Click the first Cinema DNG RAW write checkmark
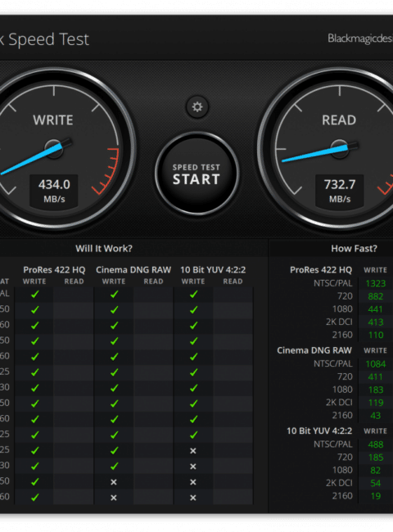This screenshot has height=532, width=393. (115, 294)
